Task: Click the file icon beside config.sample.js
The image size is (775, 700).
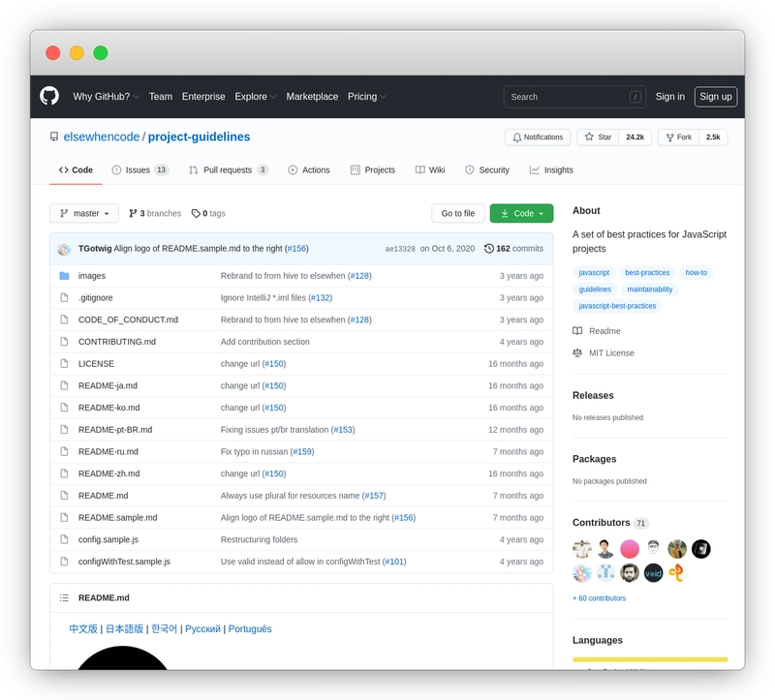Action: 64,539
